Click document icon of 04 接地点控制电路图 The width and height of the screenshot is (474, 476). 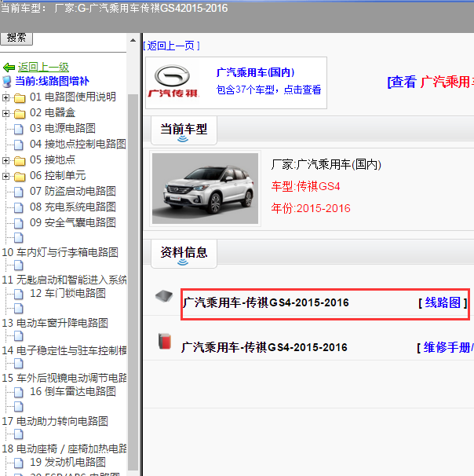pyautogui.click(x=19, y=145)
